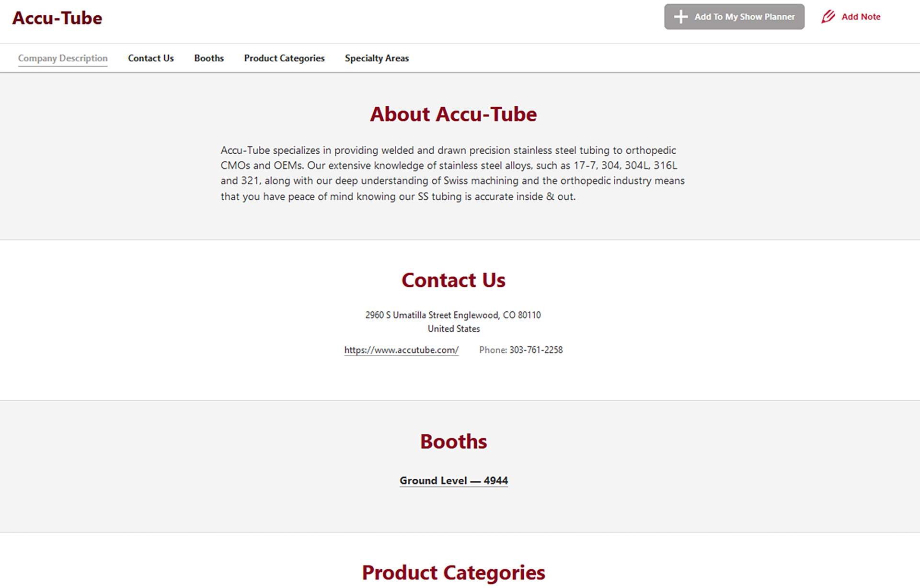920x588 pixels.
Task: Click the Contact Us section heading
Action: [453, 280]
